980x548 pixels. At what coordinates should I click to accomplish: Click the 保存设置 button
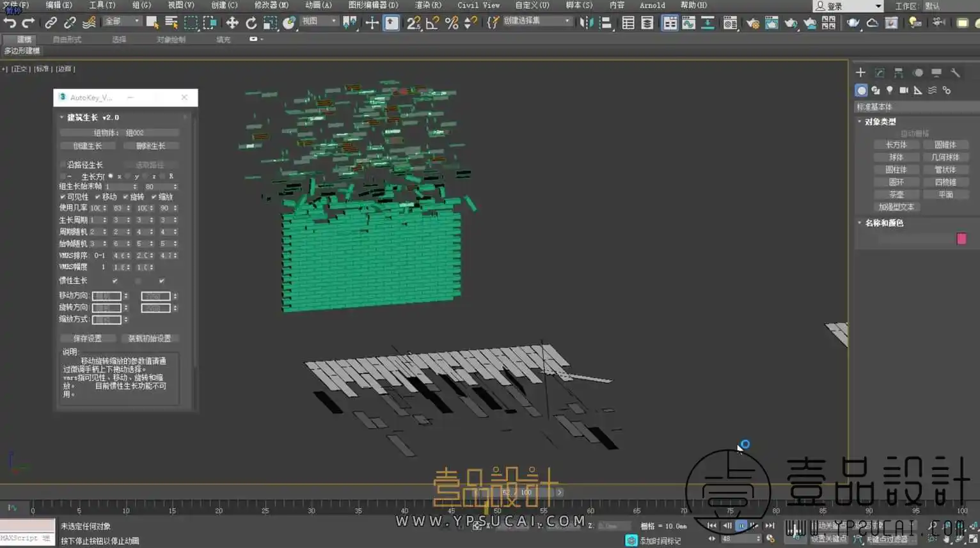[88, 338]
